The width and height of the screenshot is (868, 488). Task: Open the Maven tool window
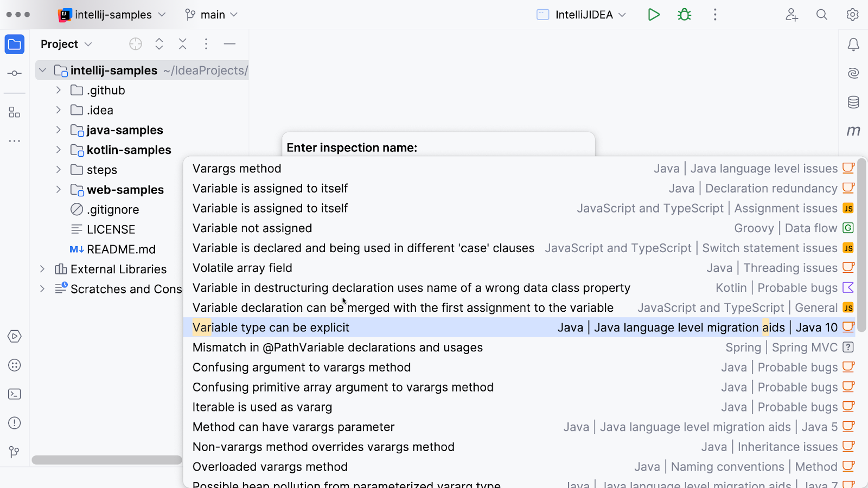pyautogui.click(x=853, y=131)
